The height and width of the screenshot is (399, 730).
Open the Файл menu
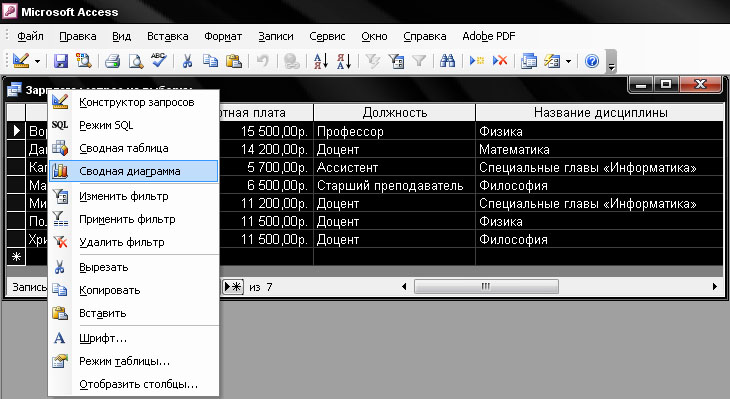click(30, 36)
